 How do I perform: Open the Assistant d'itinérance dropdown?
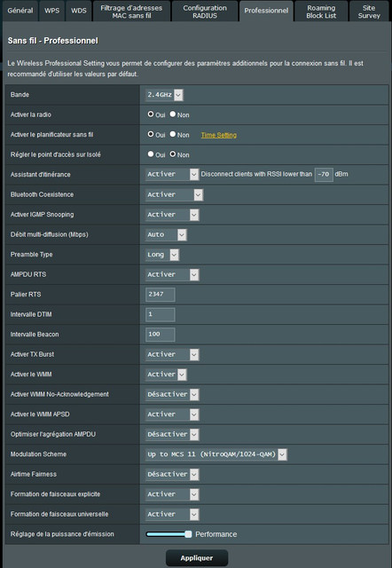(172, 174)
